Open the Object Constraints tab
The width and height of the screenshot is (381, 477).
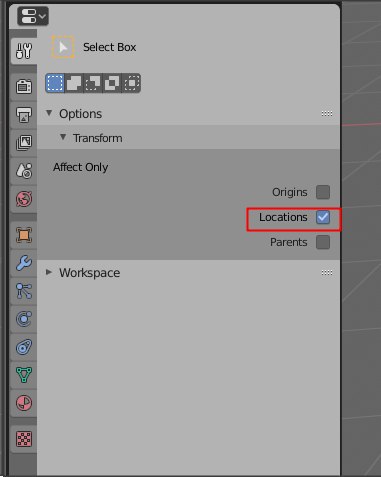pos(24,347)
